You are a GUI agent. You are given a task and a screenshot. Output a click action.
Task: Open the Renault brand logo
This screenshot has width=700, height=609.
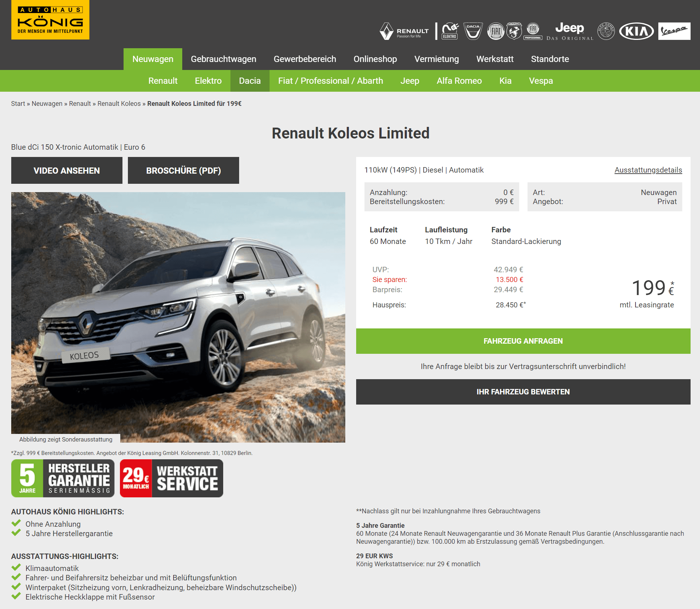[x=404, y=31]
